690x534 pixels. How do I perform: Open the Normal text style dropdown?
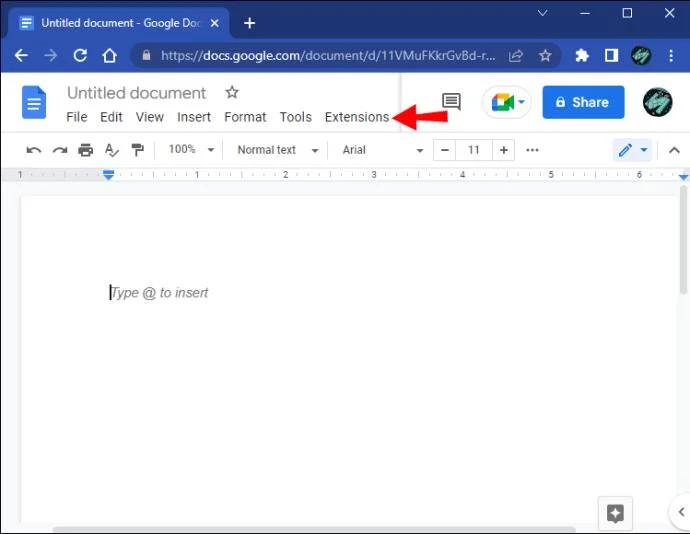pyautogui.click(x=278, y=150)
